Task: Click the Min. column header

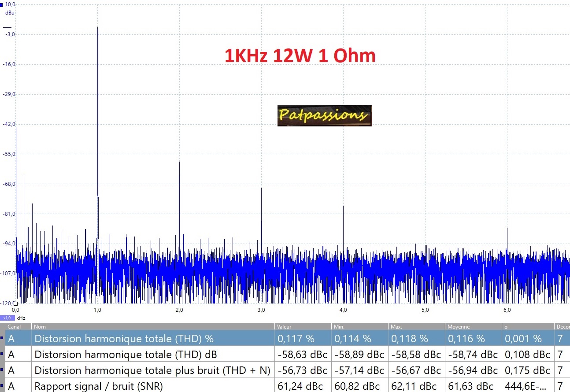Action: click(x=340, y=327)
